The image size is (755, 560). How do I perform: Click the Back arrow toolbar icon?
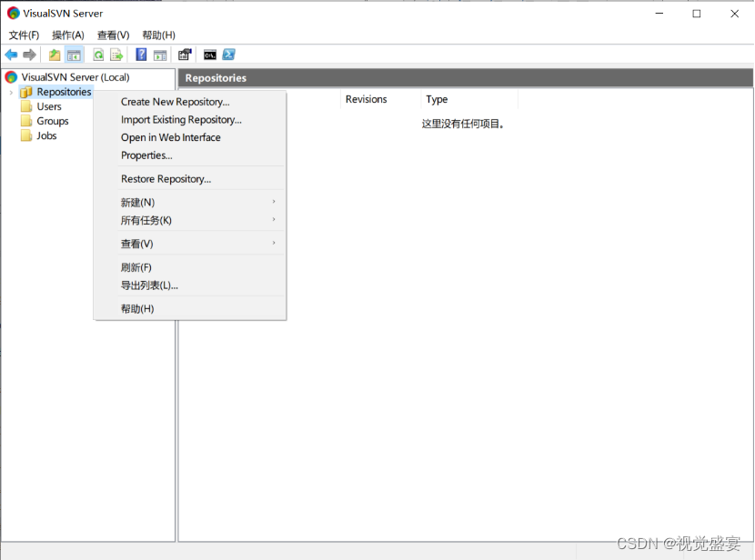point(11,55)
